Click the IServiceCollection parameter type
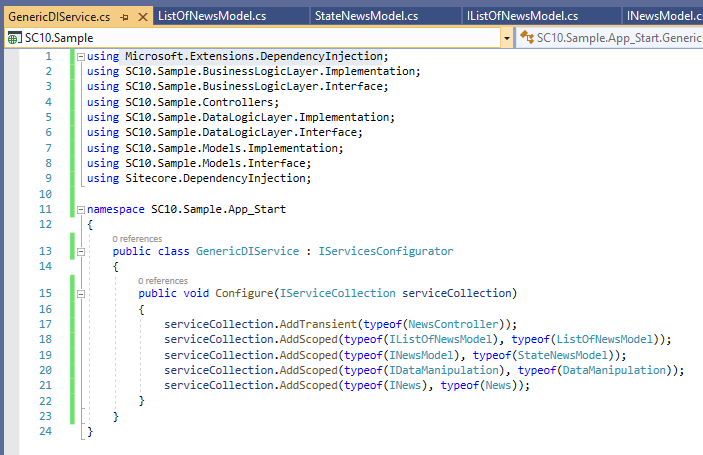The width and height of the screenshot is (703, 455). (338, 293)
